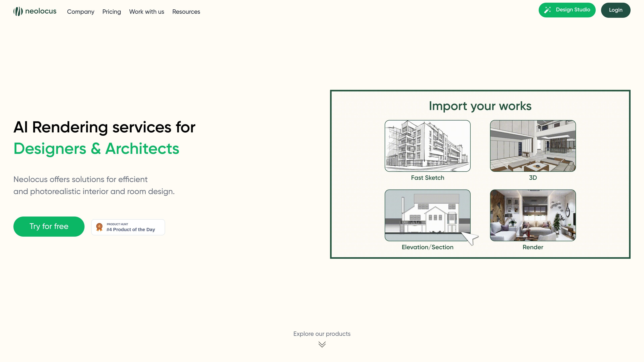The height and width of the screenshot is (362, 644).
Task: Click the neolocus leaf logo icon
Action: [x=18, y=12]
